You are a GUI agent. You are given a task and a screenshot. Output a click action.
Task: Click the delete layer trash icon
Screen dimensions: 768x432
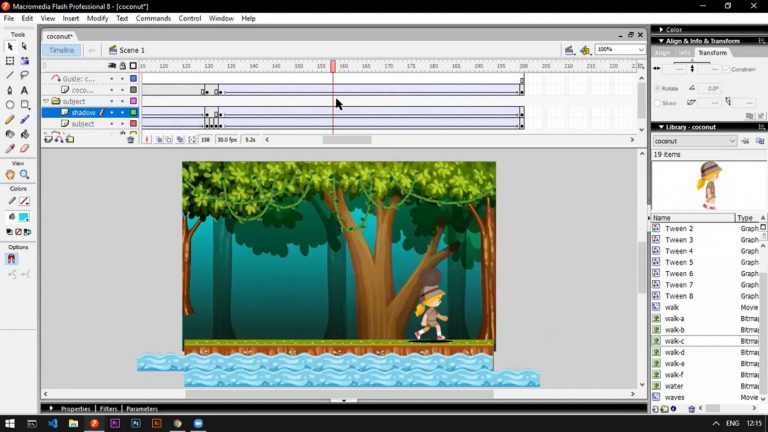(130, 140)
